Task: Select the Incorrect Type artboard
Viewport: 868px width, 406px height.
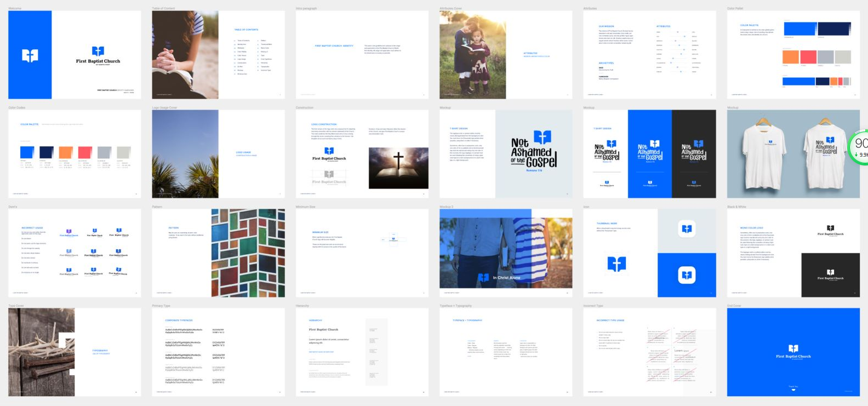Action: [649, 352]
